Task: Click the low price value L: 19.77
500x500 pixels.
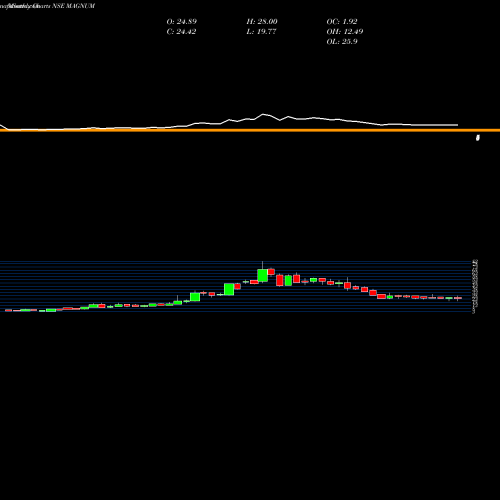Action: pyautogui.click(x=261, y=31)
